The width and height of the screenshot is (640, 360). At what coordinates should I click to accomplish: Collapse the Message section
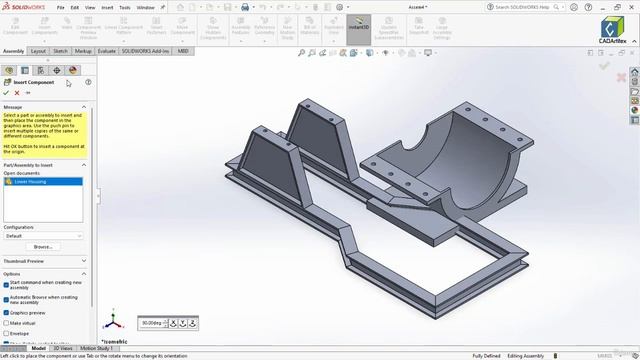pyautogui.click(x=84, y=107)
